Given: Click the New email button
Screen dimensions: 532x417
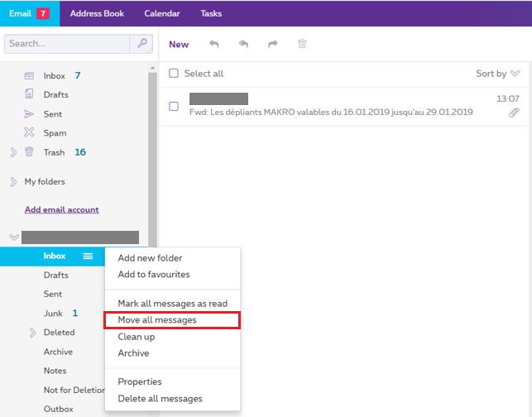Looking at the screenshot, I should (179, 45).
